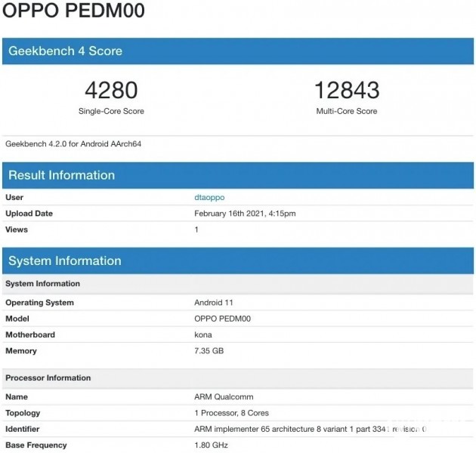Screen dimensions: 476x453
Task: Click the 1 Processor, 8 Cores topology value
Action: [232, 413]
